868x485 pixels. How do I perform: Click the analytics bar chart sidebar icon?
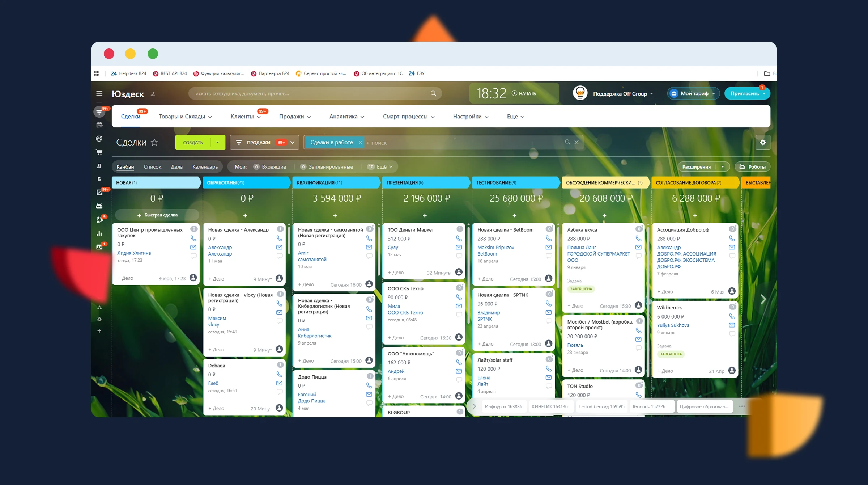pyautogui.click(x=99, y=233)
